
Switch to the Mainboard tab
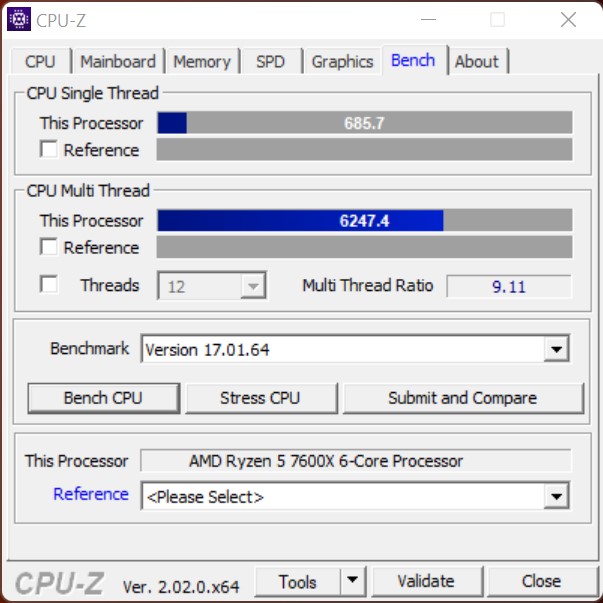[118, 62]
